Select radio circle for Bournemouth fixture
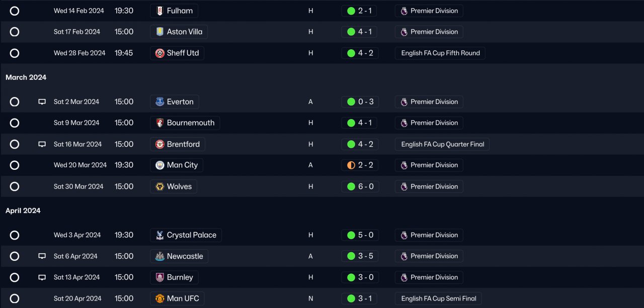Viewport: 644px width, 308px height. [x=15, y=123]
